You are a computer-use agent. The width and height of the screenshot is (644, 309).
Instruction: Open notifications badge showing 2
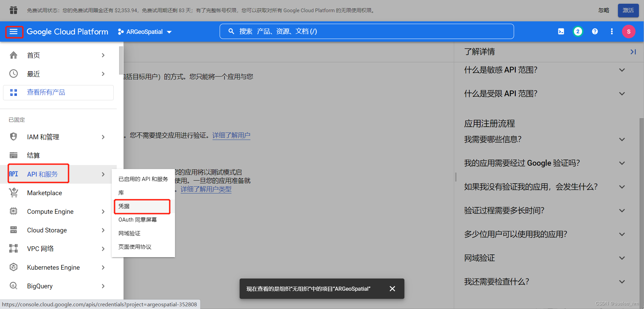[578, 32]
